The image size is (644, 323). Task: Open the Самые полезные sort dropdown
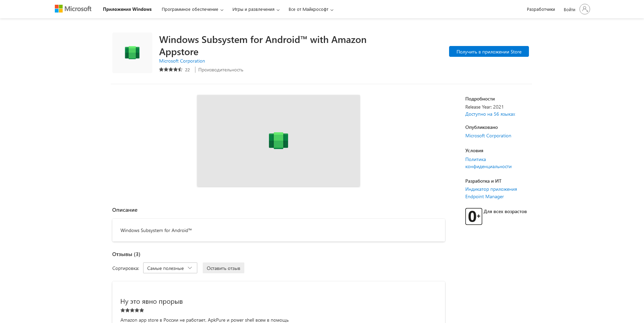tap(170, 268)
